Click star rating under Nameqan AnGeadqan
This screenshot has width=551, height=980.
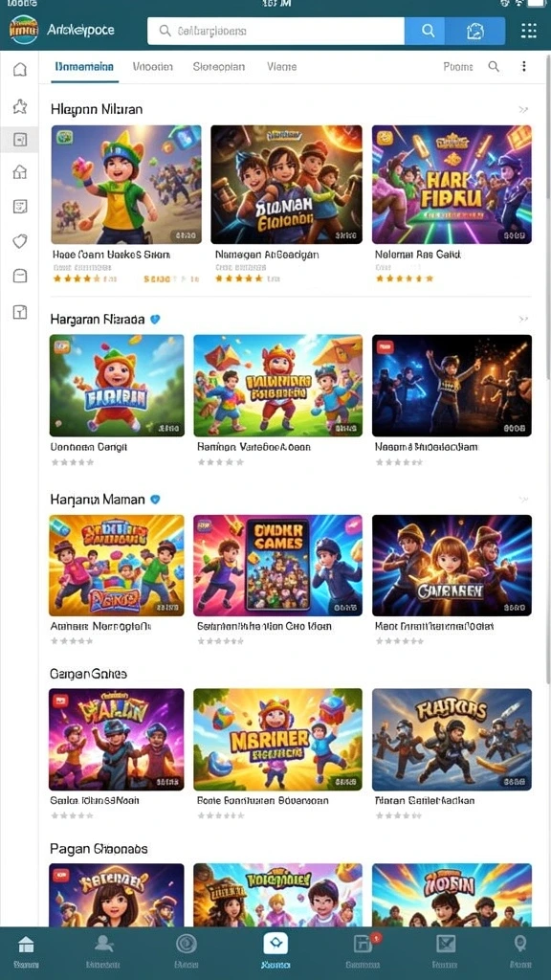[x=240, y=278]
